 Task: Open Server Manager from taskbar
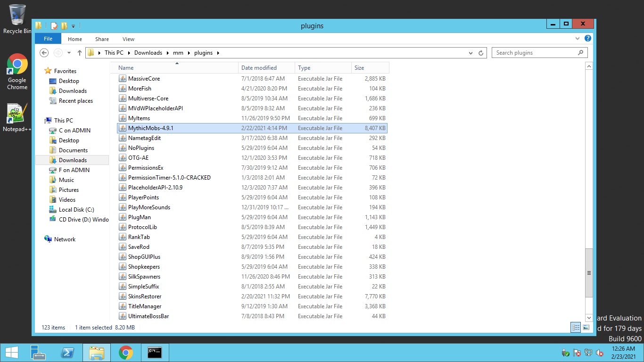click(38, 353)
